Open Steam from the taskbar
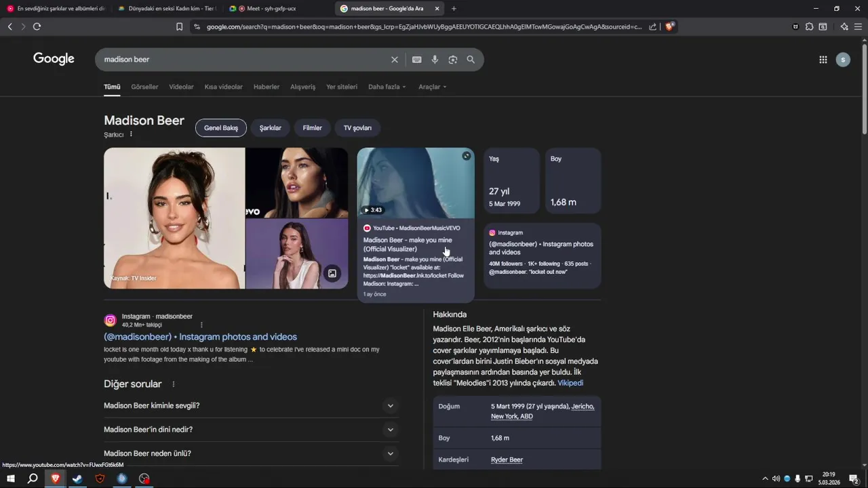 tap(77, 479)
